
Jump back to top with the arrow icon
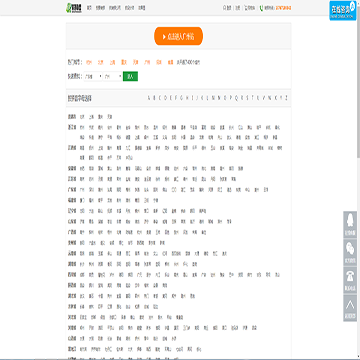350,308
